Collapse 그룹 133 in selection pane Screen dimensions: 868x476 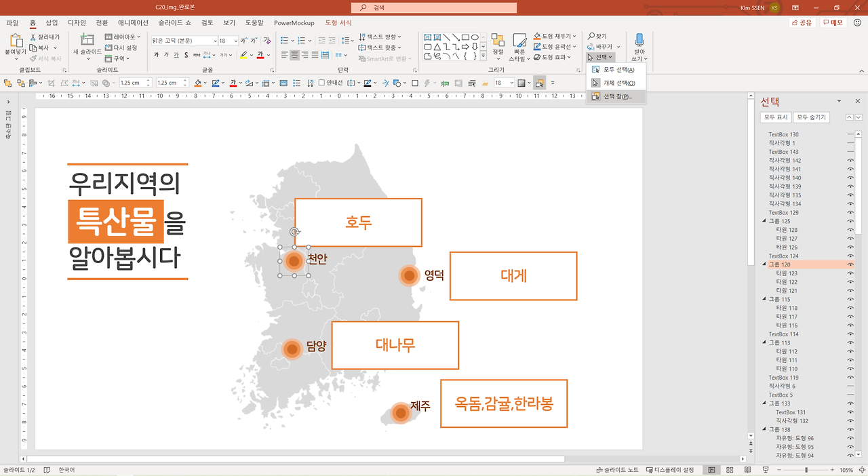(x=764, y=403)
